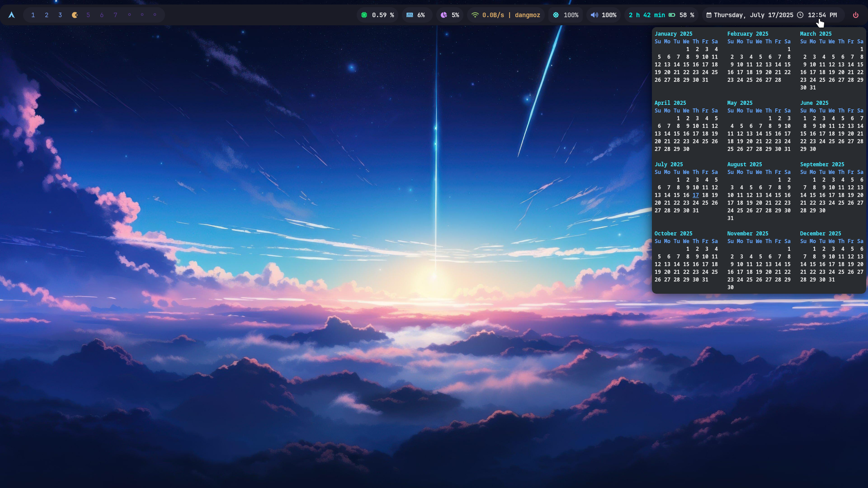Viewport: 868px width, 488px height.
Task: Open the red power menu button
Action: (855, 15)
